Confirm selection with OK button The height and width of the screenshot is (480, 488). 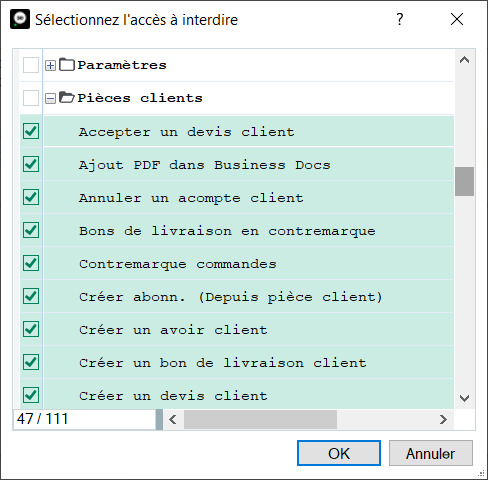(339, 453)
